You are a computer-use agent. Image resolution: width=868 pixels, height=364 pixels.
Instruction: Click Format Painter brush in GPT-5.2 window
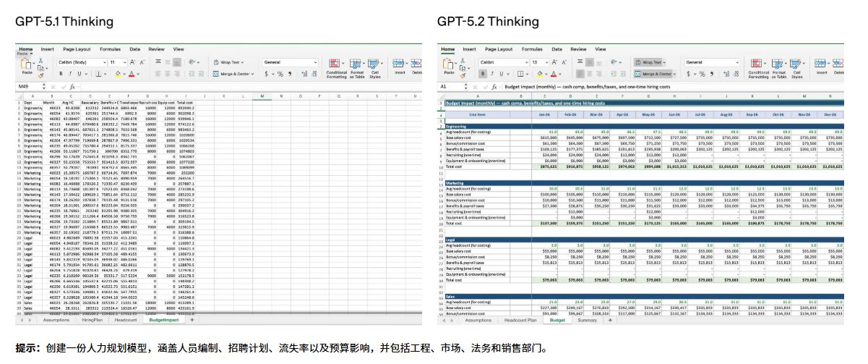tap(463, 76)
